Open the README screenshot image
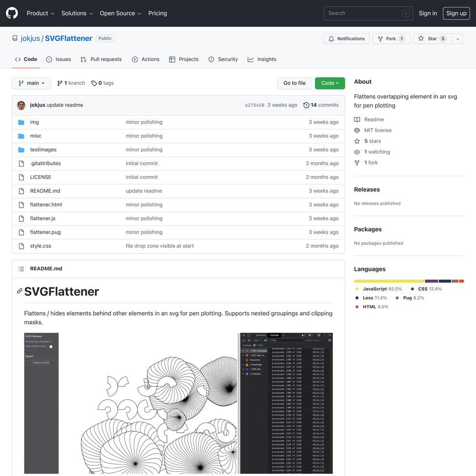Image resolution: width=476 pixels, height=476 pixels. [178, 403]
